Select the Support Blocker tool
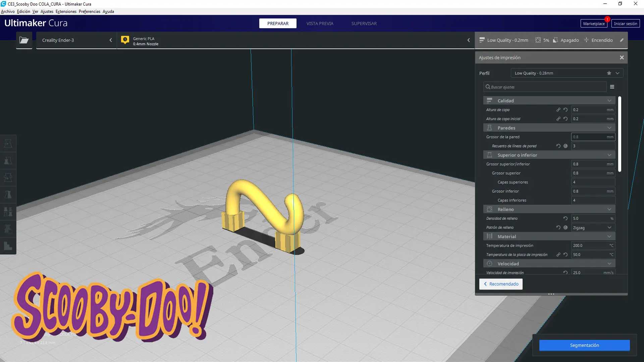644x362 pixels. (8, 229)
